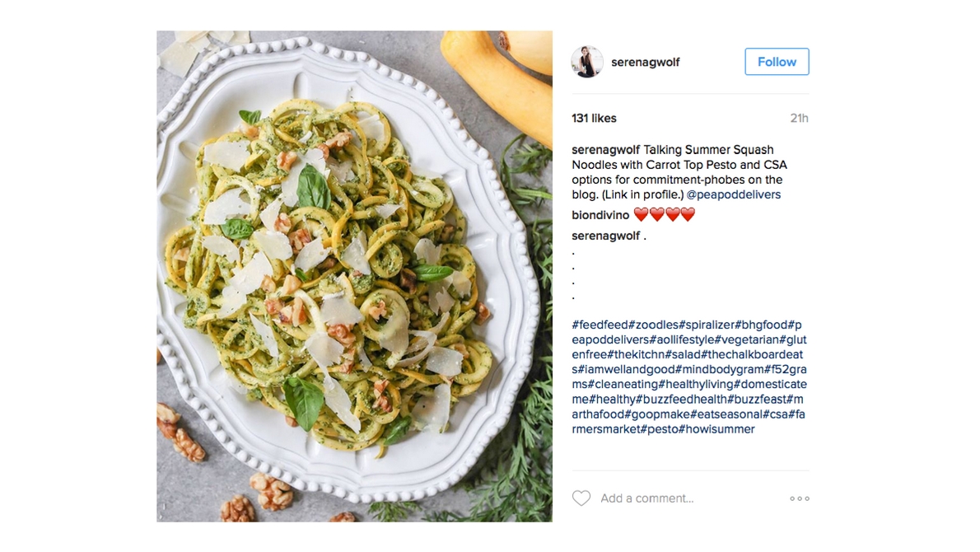Open the 21h timestamp link
The height and width of the screenshot is (552, 980).
(x=799, y=118)
